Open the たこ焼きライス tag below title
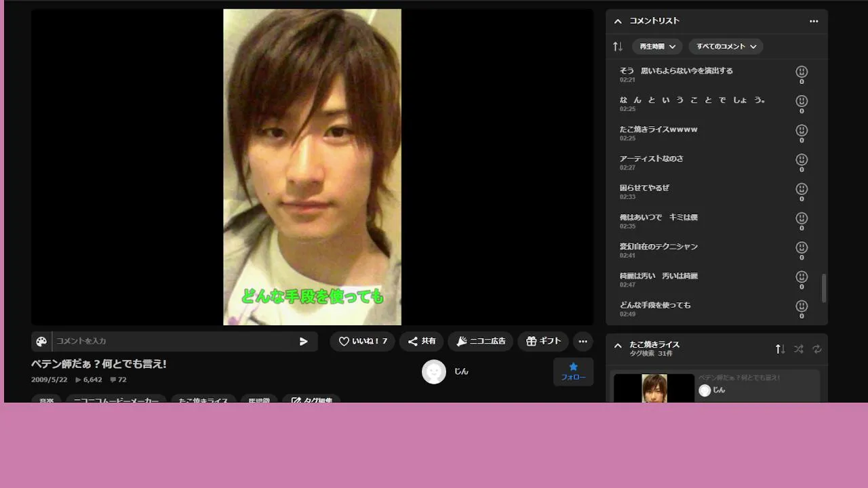The width and height of the screenshot is (868, 488). [203, 399]
